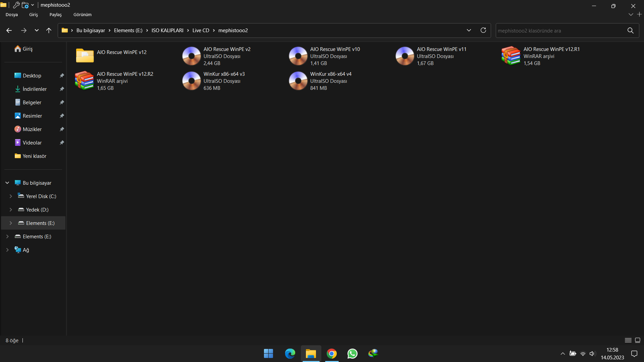
Task: Select the AIO Rescue WinPE v10 disc icon
Action: 298,56
